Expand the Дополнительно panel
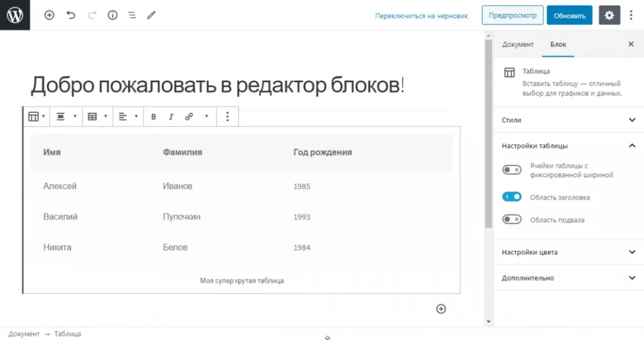Screen dimensions: 644x340 pyautogui.click(x=569, y=278)
